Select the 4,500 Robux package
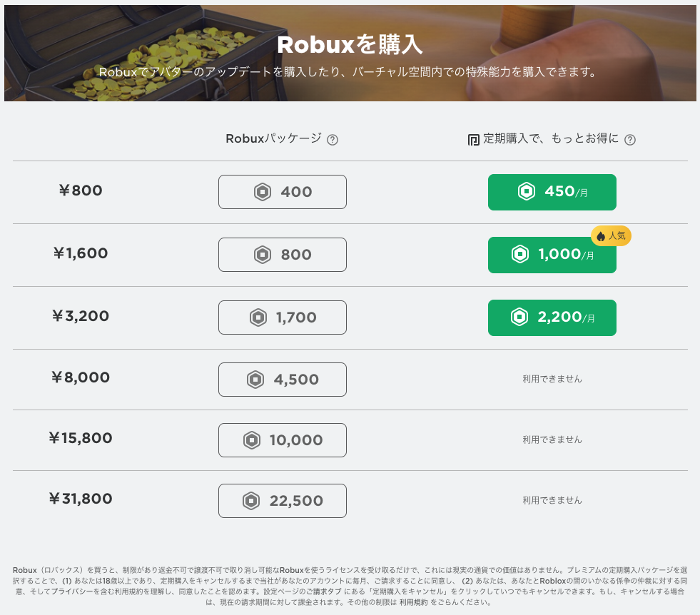 [x=283, y=380]
